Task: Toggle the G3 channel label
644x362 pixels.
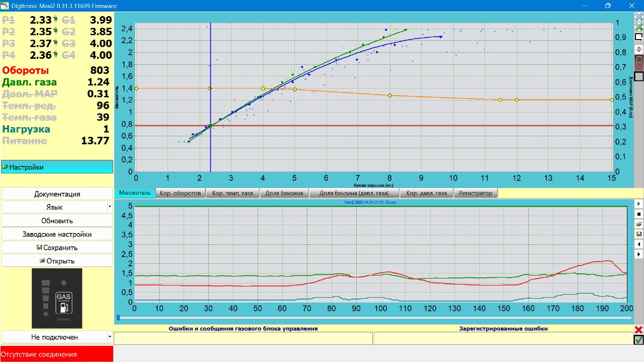Action: pyautogui.click(x=68, y=44)
